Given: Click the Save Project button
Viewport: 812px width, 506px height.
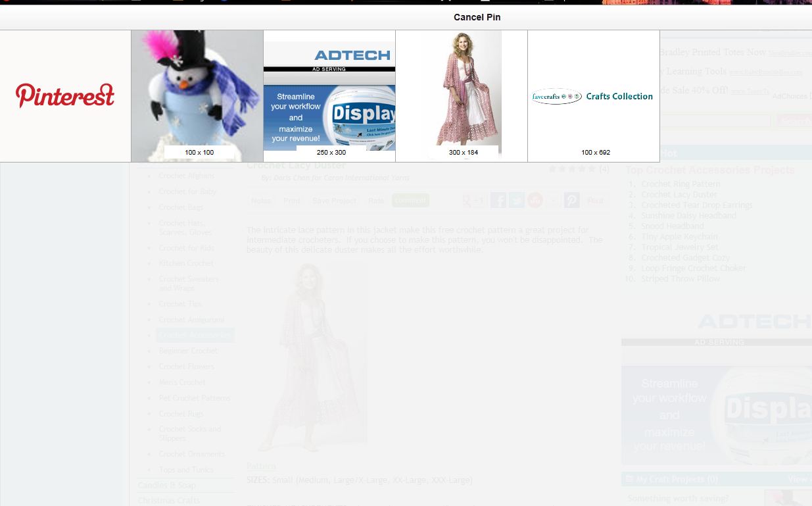Looking at the screenshot, I should coord(334,201).
